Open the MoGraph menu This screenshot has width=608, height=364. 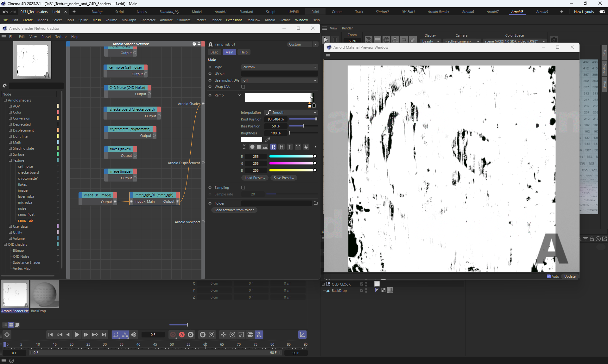click(x=129, y=20)
